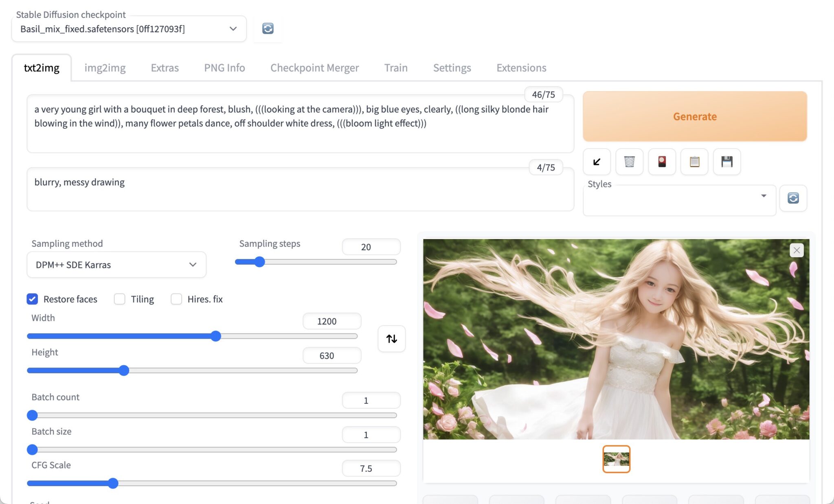Open the Extensions tab
Screen dimensions: 834x504
(521, 68)
